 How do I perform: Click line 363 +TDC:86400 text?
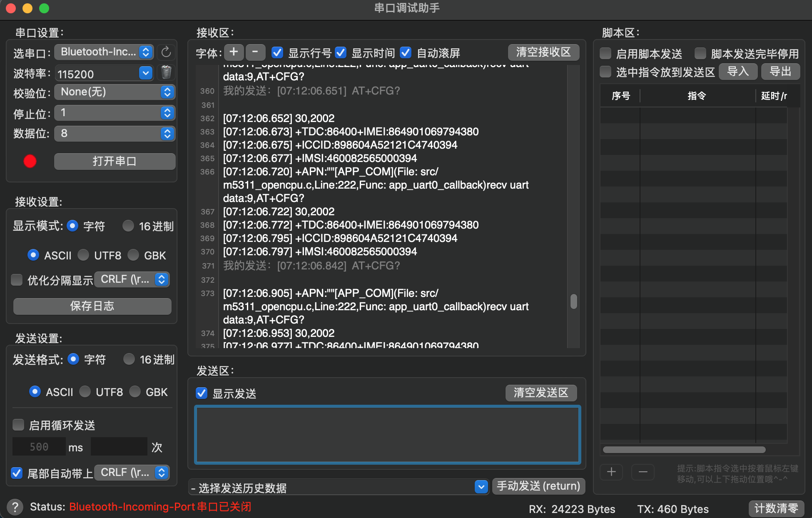click(x=351, y=132)
